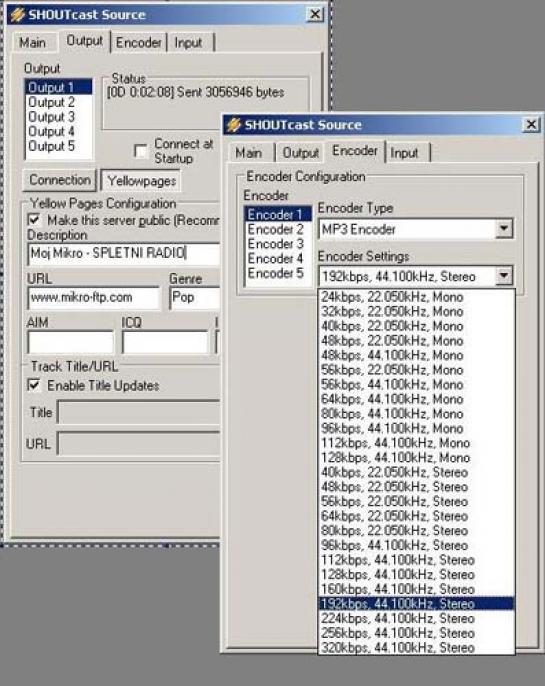Select Encoder 1 in the Encoder list
Screen dimensions: 545x686
coord(278,214)
